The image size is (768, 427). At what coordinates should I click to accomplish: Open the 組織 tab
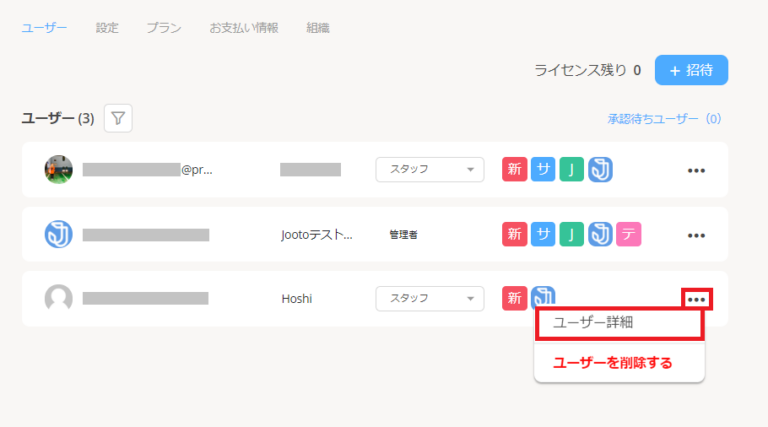(x=318, y=28)
